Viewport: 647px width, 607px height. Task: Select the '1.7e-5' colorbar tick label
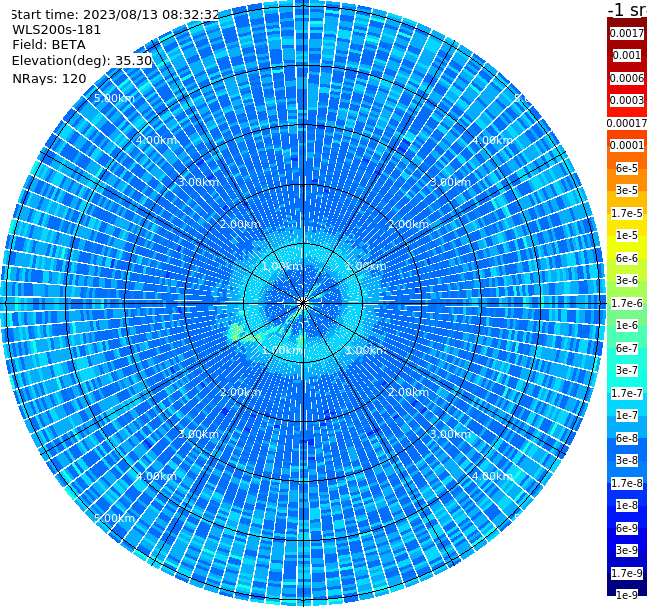[627, 213]
